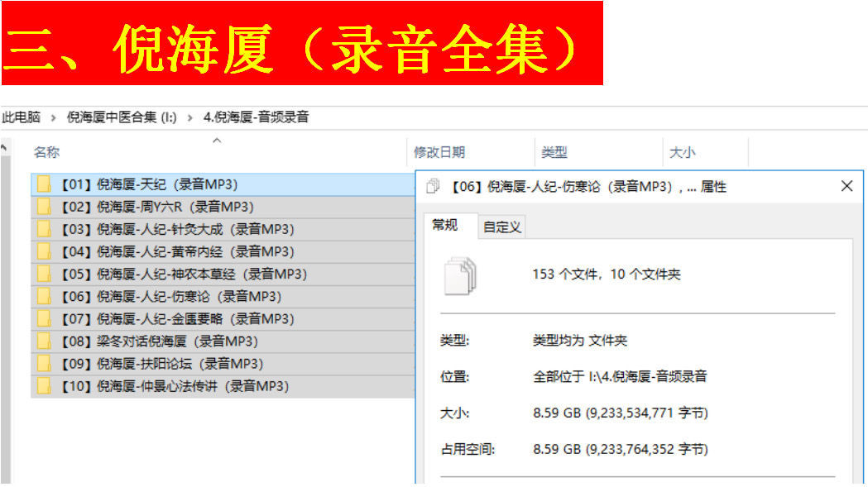
Task: Select the 【06】倪海厦-人纪-伤寒论 folder name
Action: [x=170, y=296]
